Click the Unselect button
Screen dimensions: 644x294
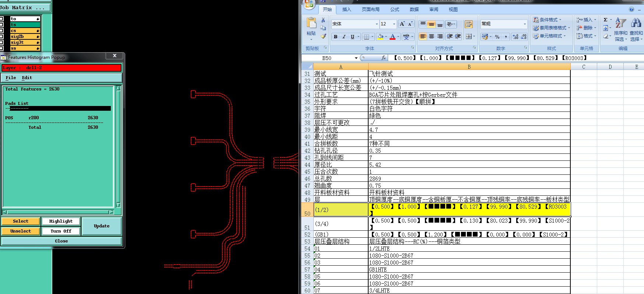(21, 231)
